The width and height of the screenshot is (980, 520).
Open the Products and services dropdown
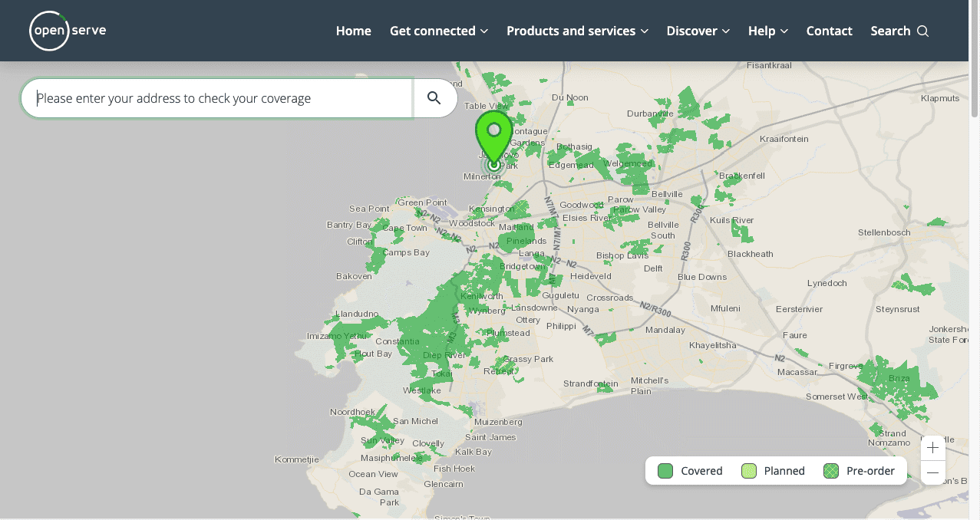576,31
